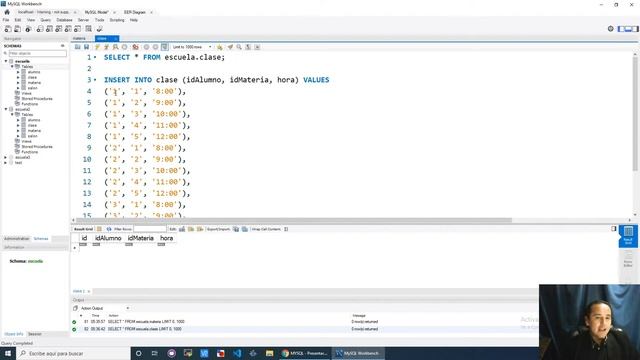640x360 pixels.
Task: Collapse Tables folder under escuela schema
Action: pyautogui.click(x=12, y=67)
